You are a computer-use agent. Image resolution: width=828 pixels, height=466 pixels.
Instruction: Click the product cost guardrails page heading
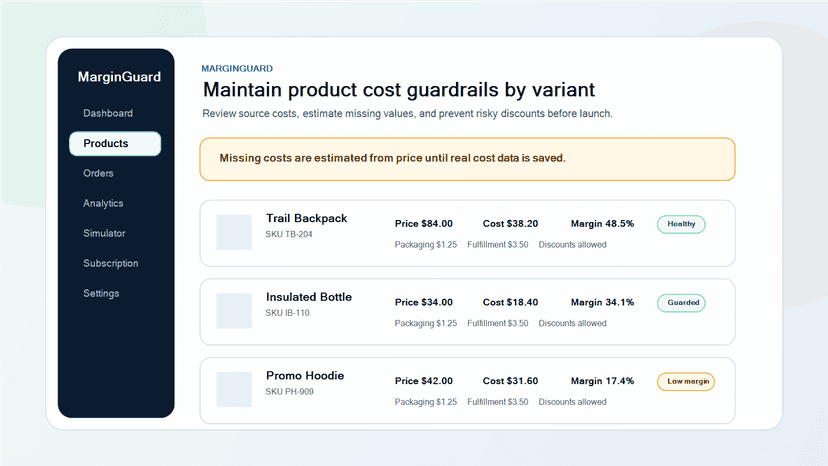tap(399, 90)
